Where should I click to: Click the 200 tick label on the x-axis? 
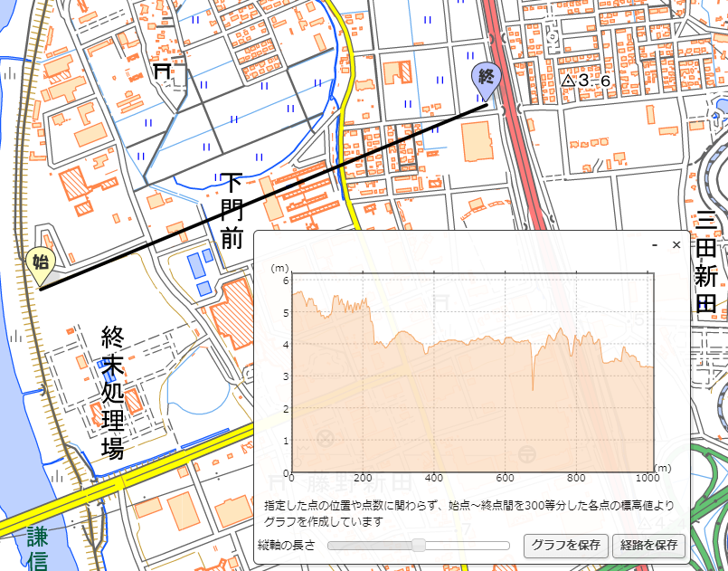[x=363, y=478]
